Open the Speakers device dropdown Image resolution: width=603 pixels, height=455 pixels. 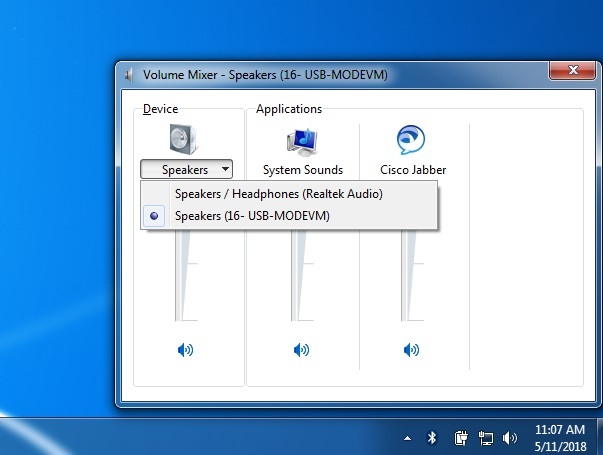pyautogui.click(x=187, y=169)
